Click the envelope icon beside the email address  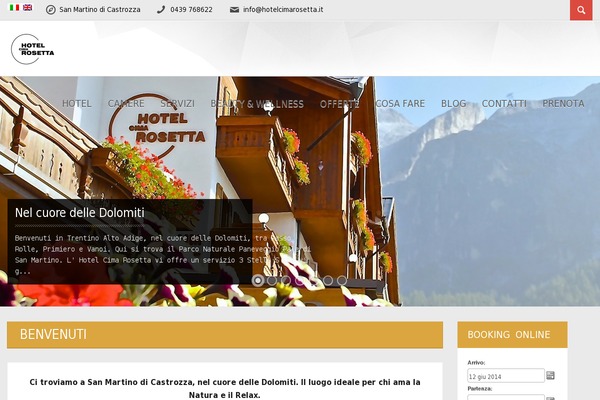click(234, 10)
